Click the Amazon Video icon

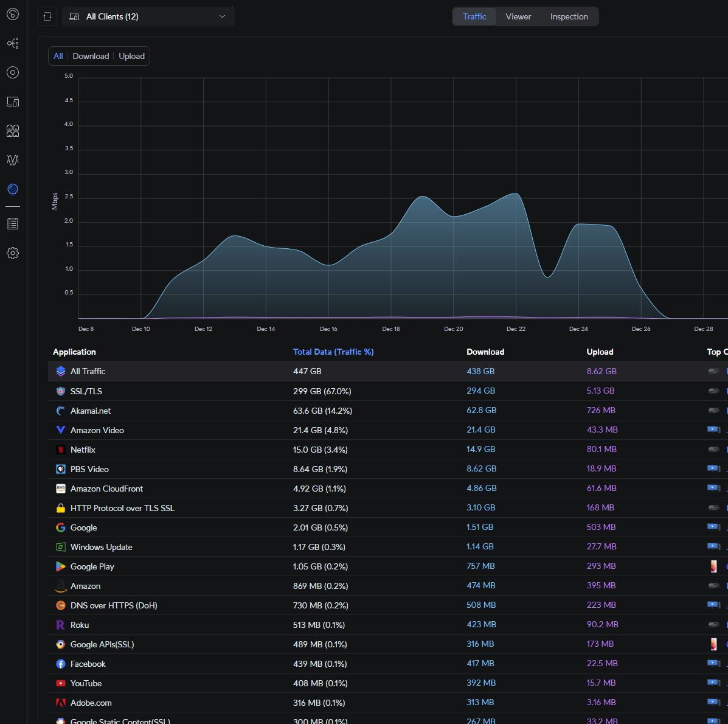pos(60,430)
